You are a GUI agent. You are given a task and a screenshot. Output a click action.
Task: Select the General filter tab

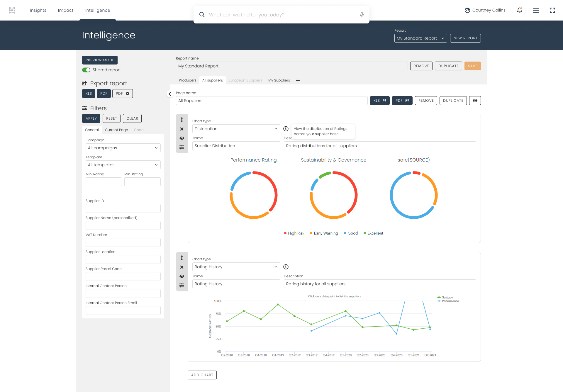point(92,130)
